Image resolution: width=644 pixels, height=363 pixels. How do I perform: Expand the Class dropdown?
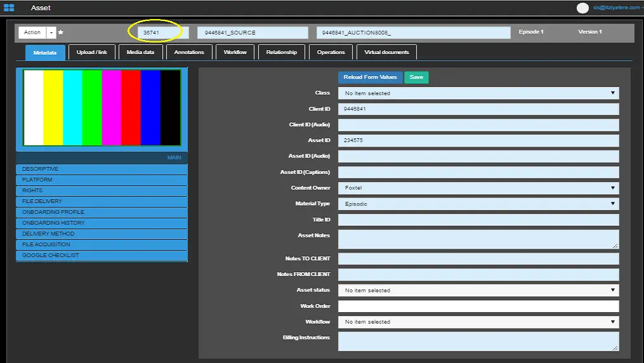point(478,93)
